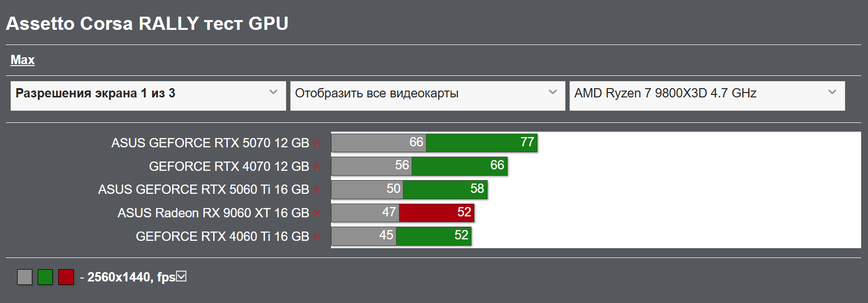Click the gray legend color swatch
Screen dimensions: 868x303
click(x=24, y=277)
